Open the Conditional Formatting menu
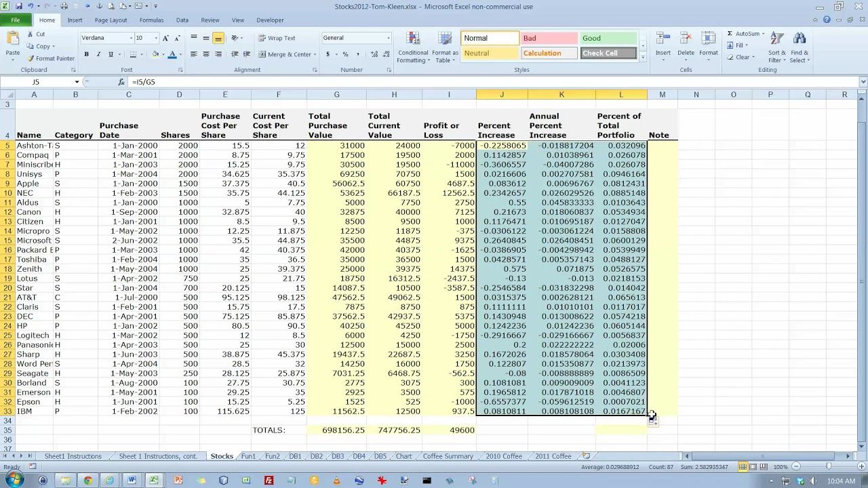Viewport: 868px width, 488px height. point(414,47)
